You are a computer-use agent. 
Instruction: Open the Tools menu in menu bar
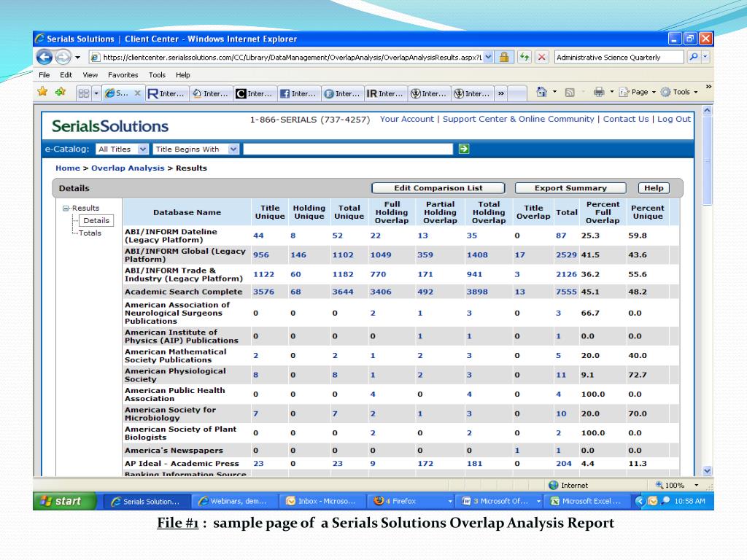[158, 75]
